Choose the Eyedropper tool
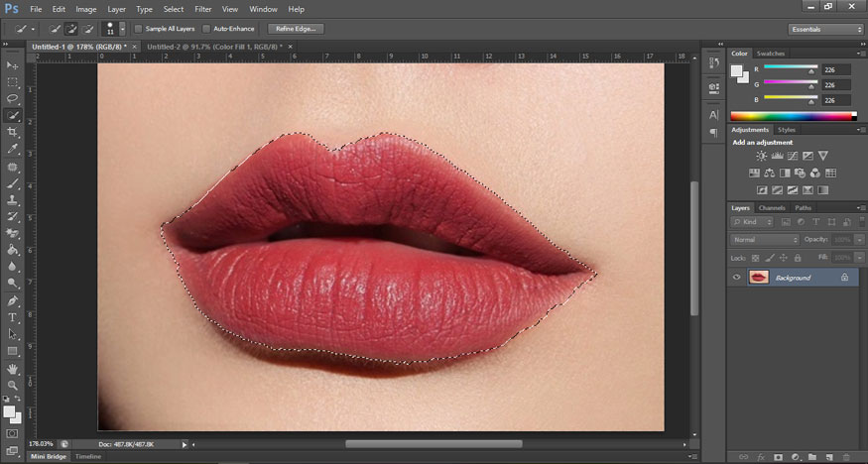868x464 pixels. tap(13, 149)
